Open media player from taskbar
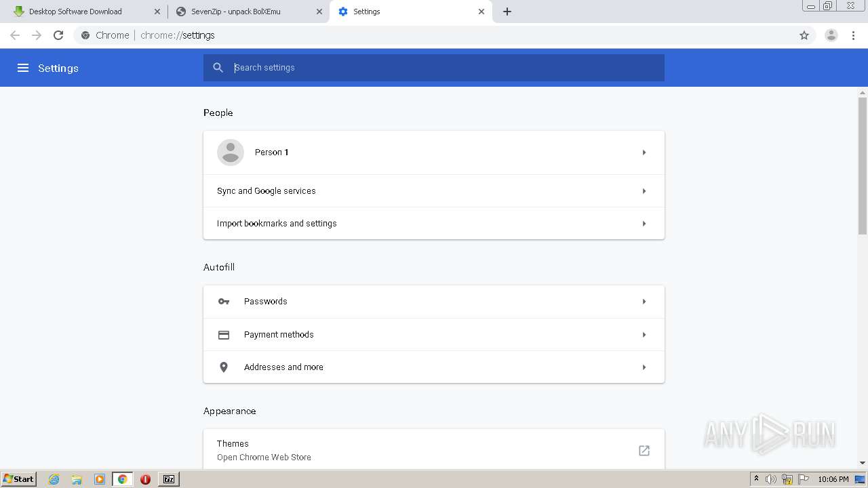 pos(100,479)
